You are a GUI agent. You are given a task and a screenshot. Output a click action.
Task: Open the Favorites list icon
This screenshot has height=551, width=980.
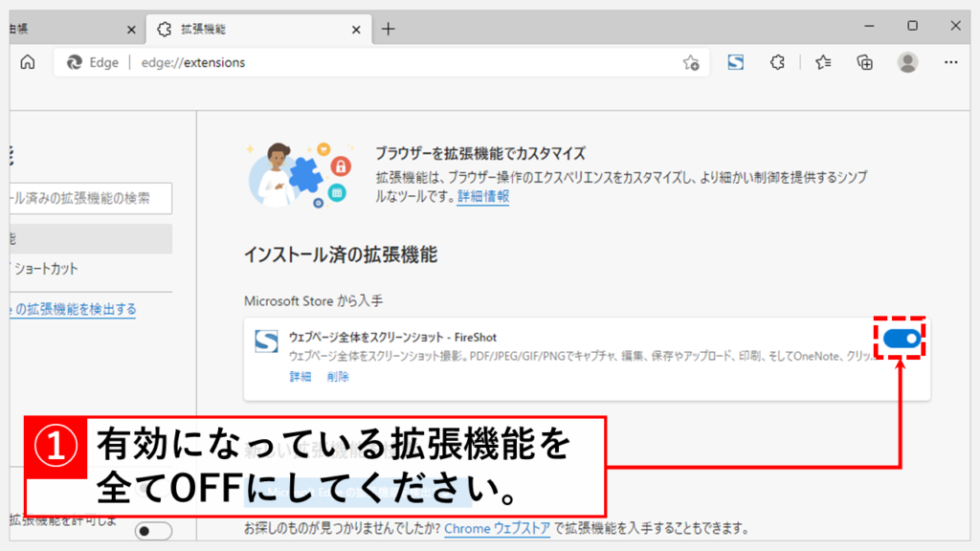(823, 62)
